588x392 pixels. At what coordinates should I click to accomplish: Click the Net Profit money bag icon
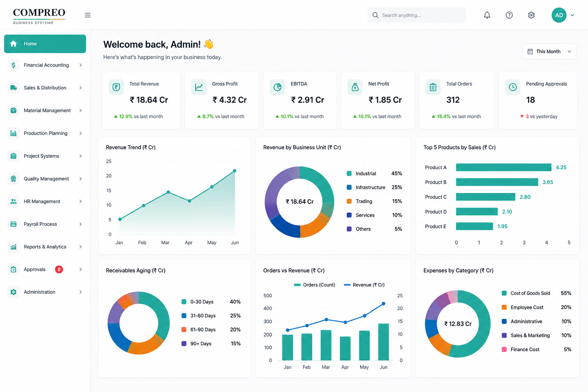(355, 87)
